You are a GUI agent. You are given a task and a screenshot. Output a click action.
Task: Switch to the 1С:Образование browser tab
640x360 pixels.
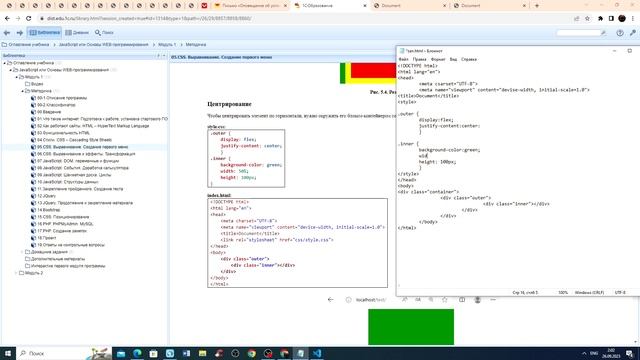[x=331, y=6]
